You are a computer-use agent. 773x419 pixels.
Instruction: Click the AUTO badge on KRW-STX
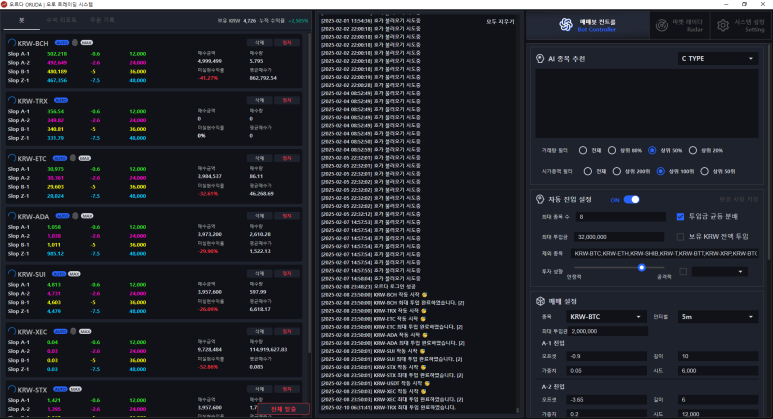[60, 389]
